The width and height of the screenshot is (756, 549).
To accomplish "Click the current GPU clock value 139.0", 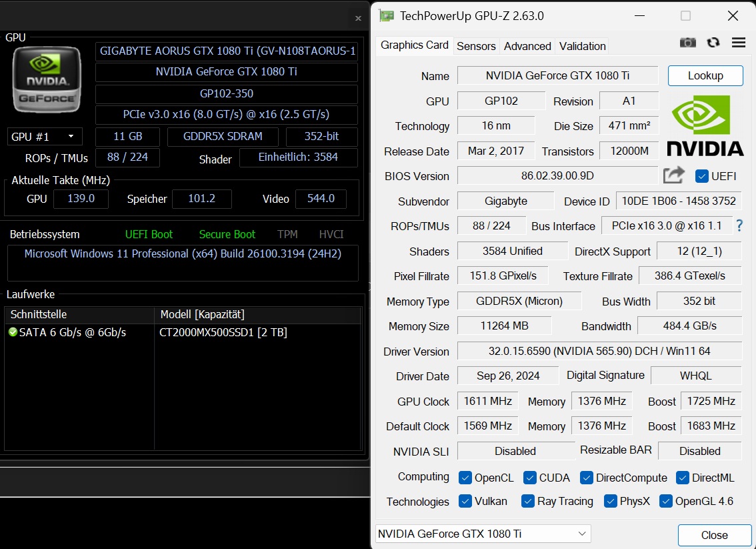I will pyautogui.click(x=81, y=199).
